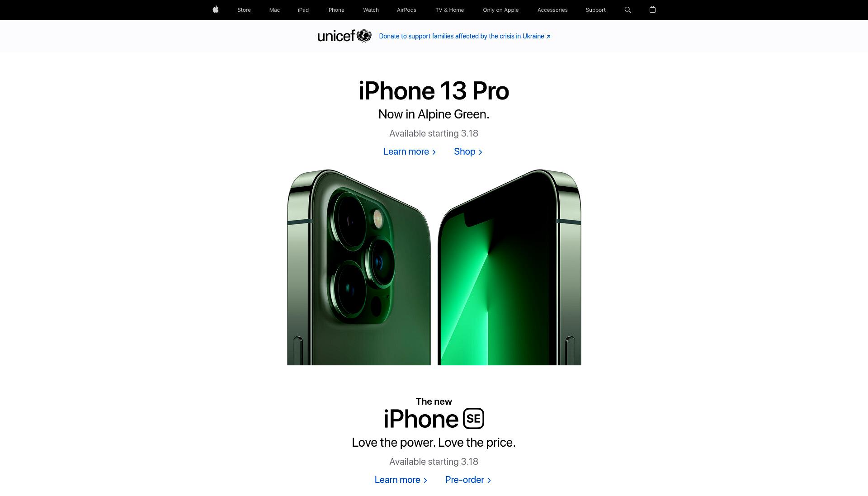
Task: Go to AirPods in the top navigation
Action: [x=406, y=10]
